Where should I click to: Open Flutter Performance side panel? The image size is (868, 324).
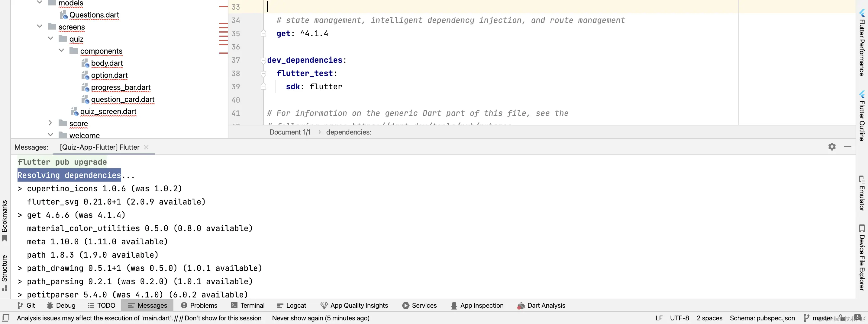pos(862,43)
